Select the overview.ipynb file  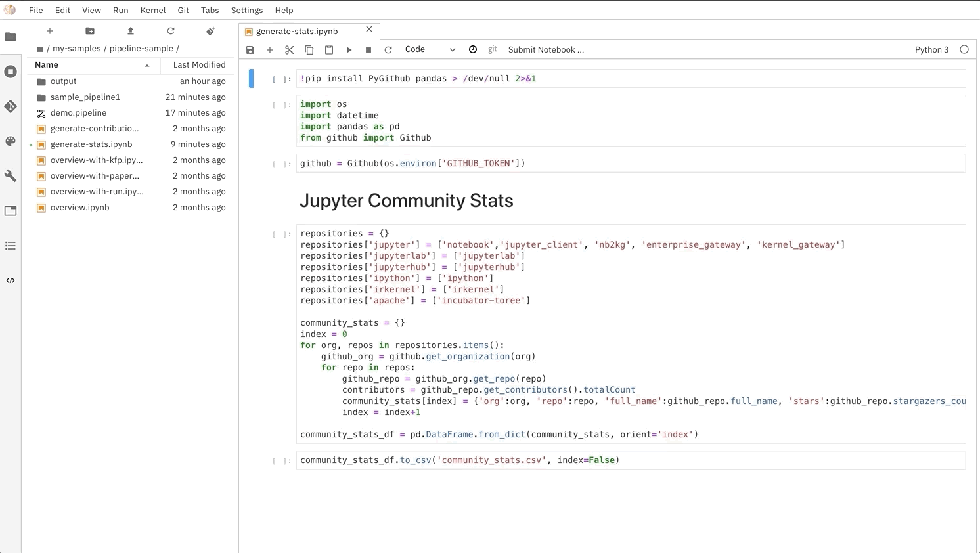(130, 208)
